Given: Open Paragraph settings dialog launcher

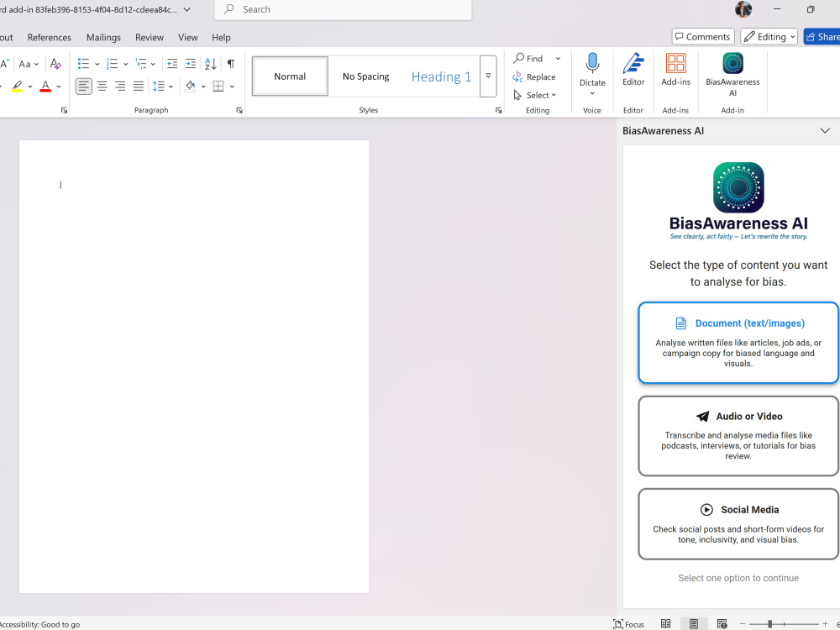Looking at the screenshot, I should [x=239, y=110].
